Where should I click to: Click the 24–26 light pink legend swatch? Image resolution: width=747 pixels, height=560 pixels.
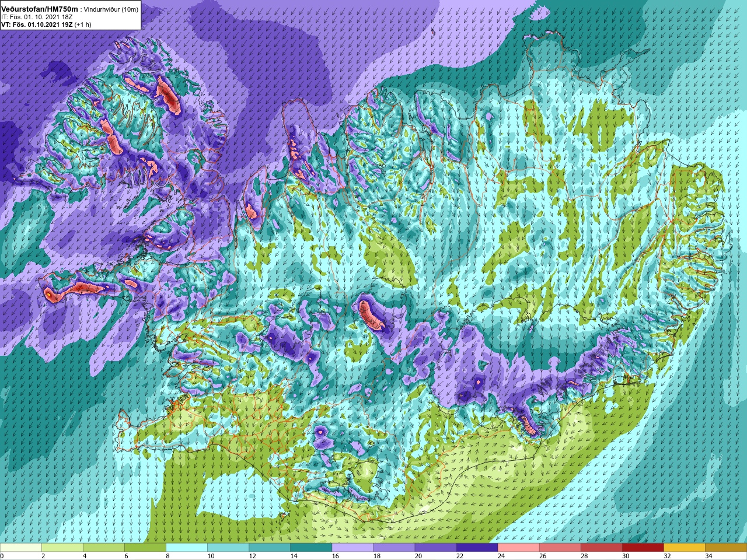click(518, 548)
